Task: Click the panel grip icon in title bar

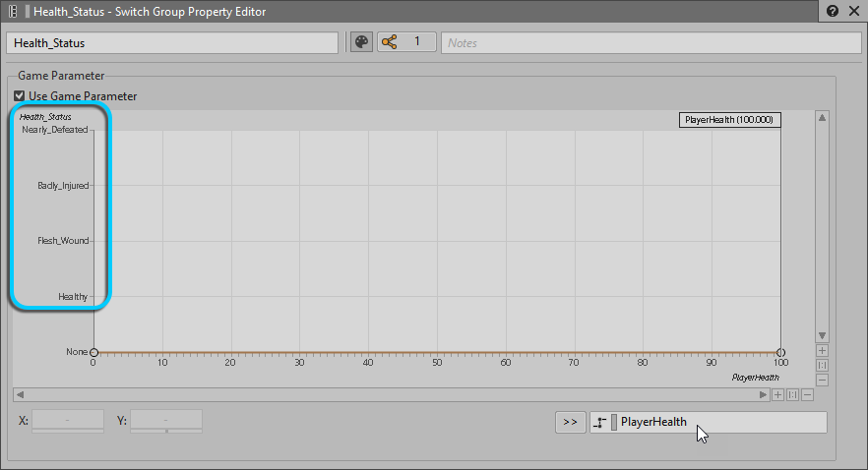Action: click(13, 12)
